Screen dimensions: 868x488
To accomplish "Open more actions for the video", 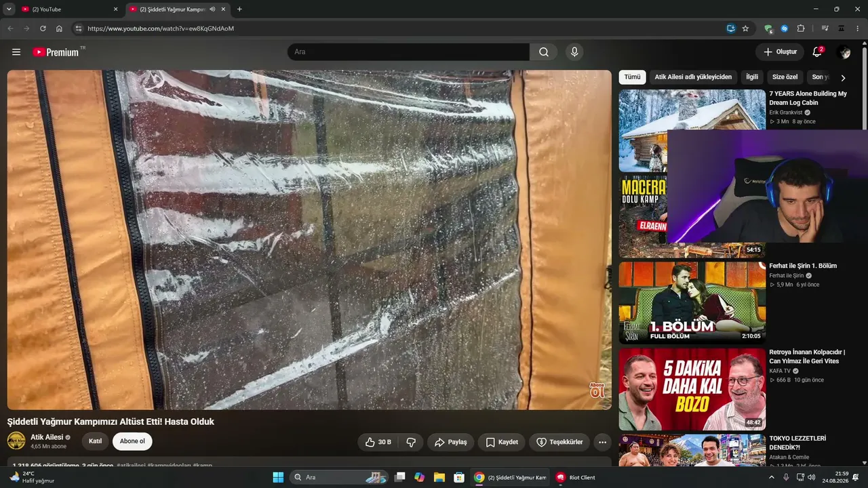I will (602, 442).
